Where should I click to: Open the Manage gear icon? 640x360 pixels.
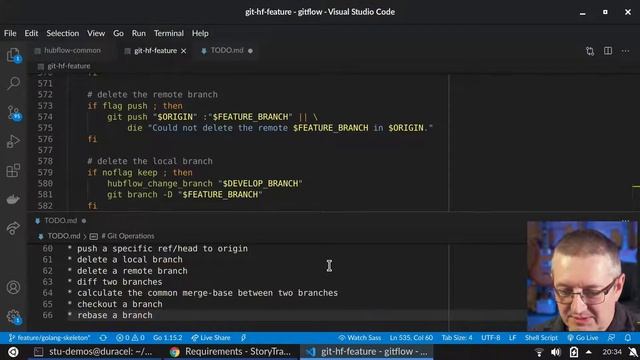pos(13,317)
